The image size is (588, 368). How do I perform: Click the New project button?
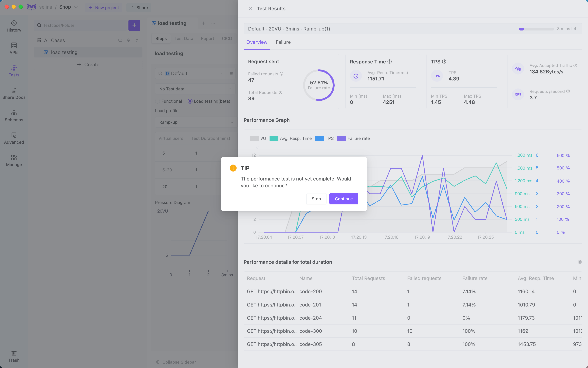(104, 8)
